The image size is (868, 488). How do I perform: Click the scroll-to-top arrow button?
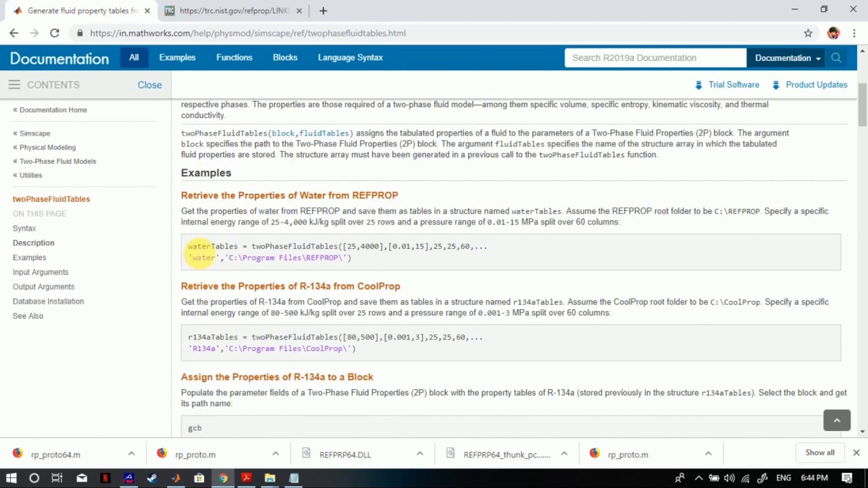(837, 420)
